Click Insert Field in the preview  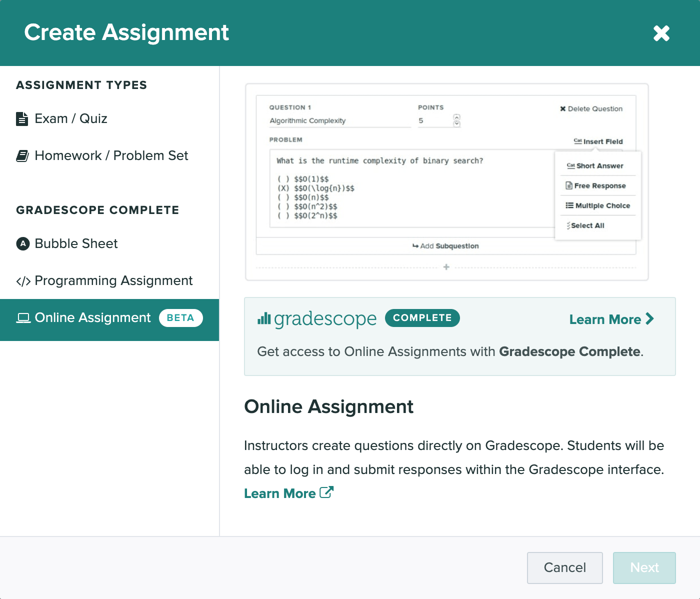click(x=598, y=141)
